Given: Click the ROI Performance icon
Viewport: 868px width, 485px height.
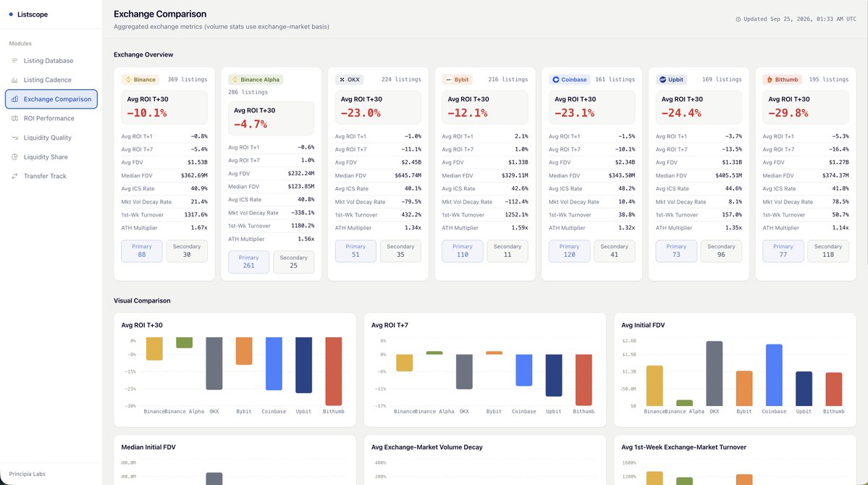Looking at the screenshot, I should coord(14,119).
